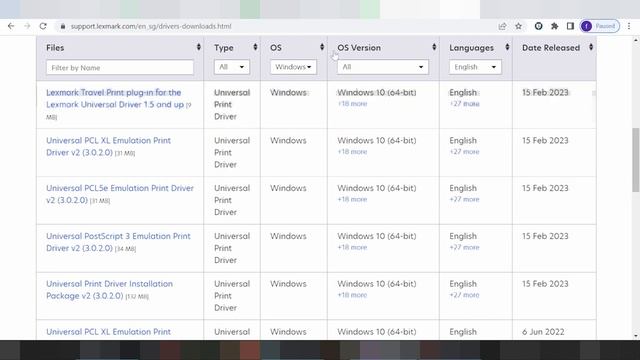Share this page icon in address bar
The image size is (640, 360).
[502, 26]
